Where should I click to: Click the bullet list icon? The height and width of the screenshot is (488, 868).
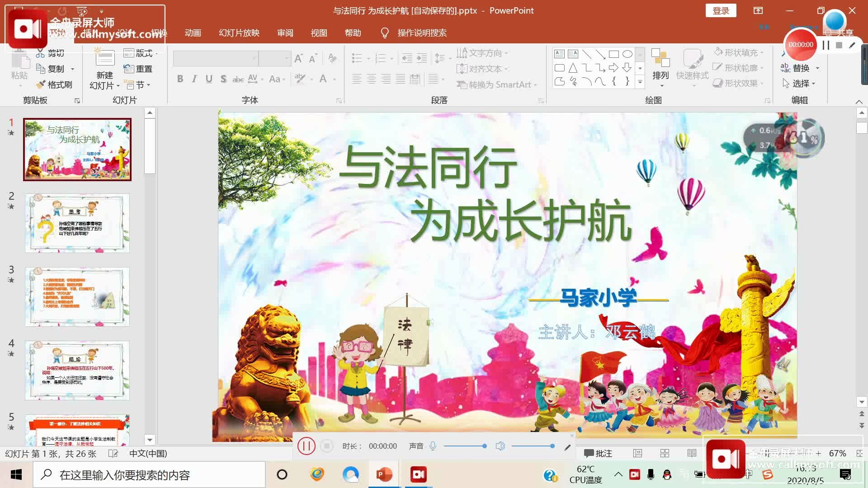(x=357, y=58)
